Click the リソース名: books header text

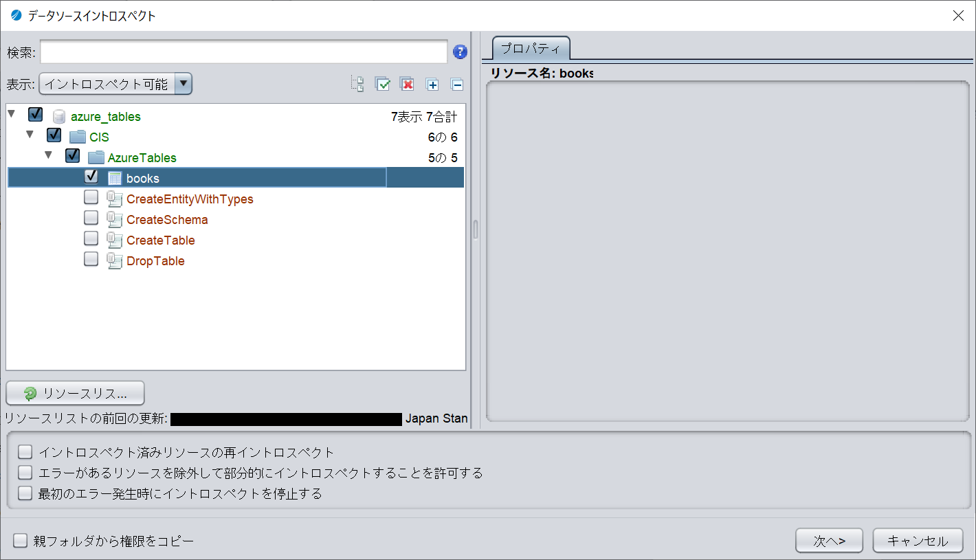(x=542, y=73)
